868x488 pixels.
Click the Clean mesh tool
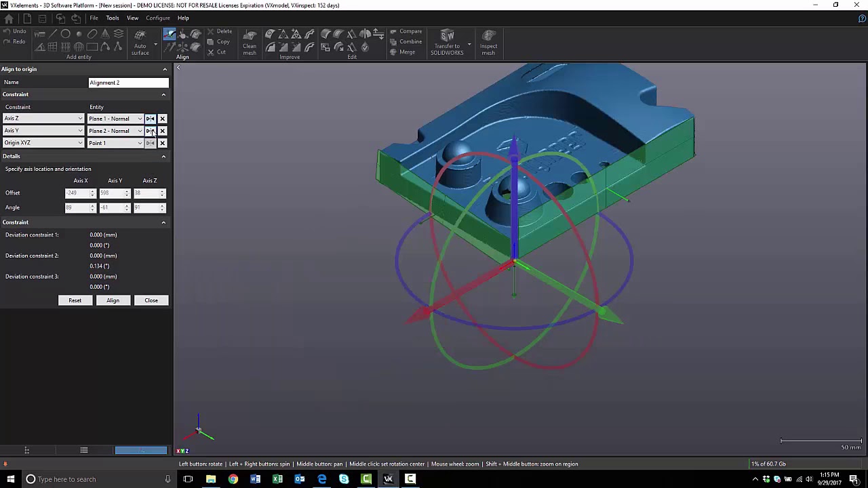[x=250, y=42]
